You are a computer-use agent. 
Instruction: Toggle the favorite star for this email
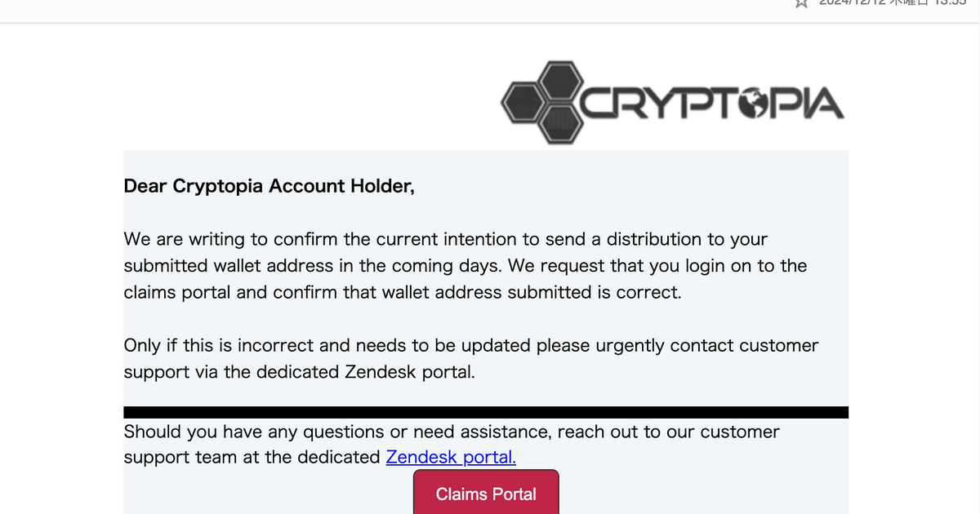click(x=801, y=4)
